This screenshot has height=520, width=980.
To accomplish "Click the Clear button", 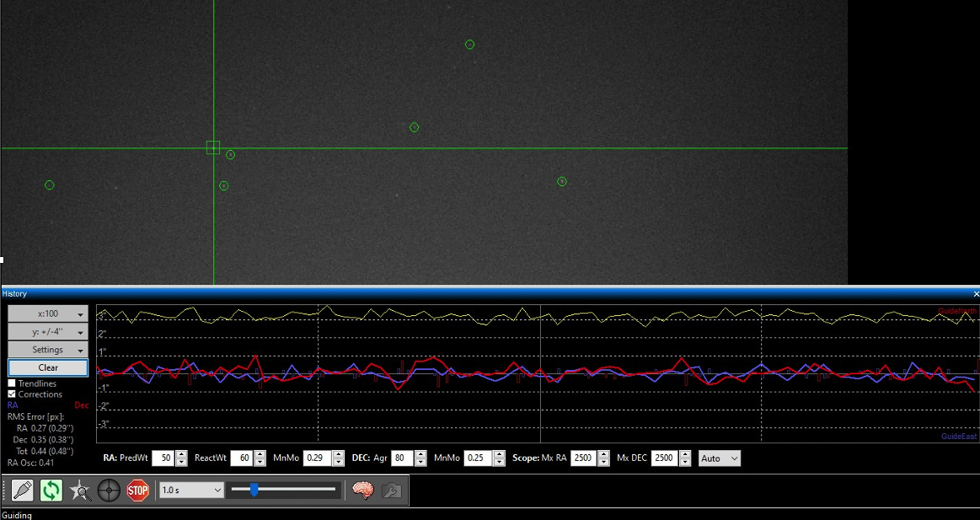I will pos(48,367).
